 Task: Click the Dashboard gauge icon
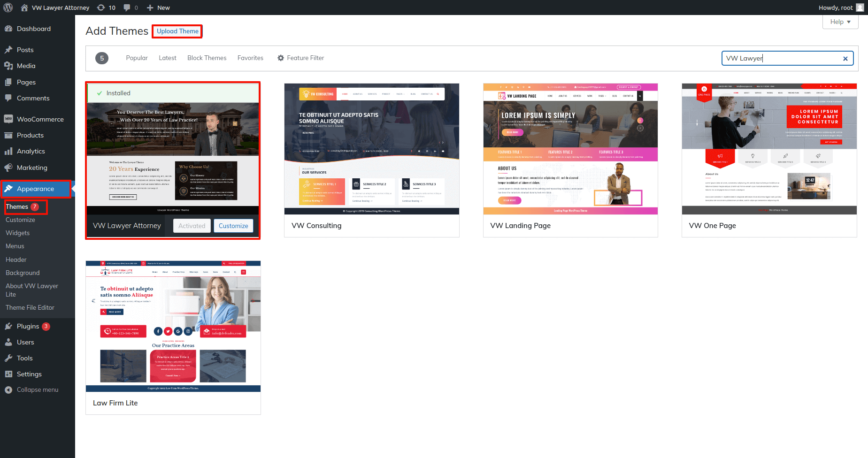point(8,29)
